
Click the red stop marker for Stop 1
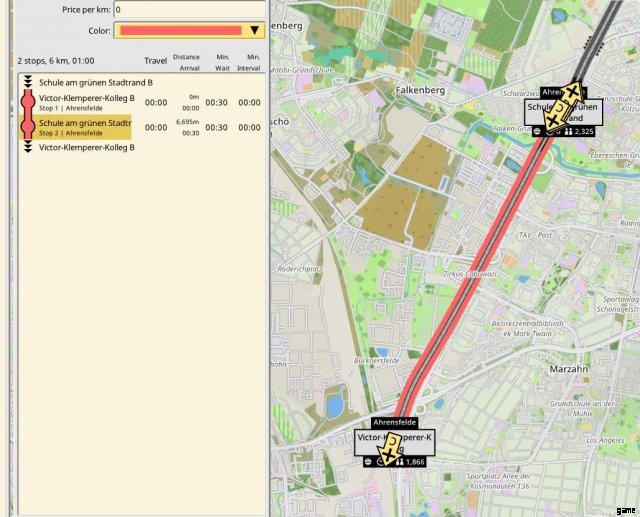pyautogui.click(x=28, y=102)
